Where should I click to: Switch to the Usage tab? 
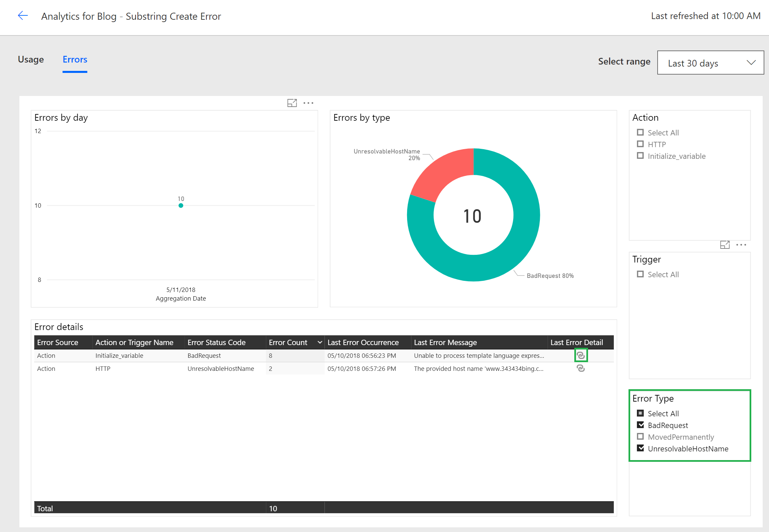[30, 60]
